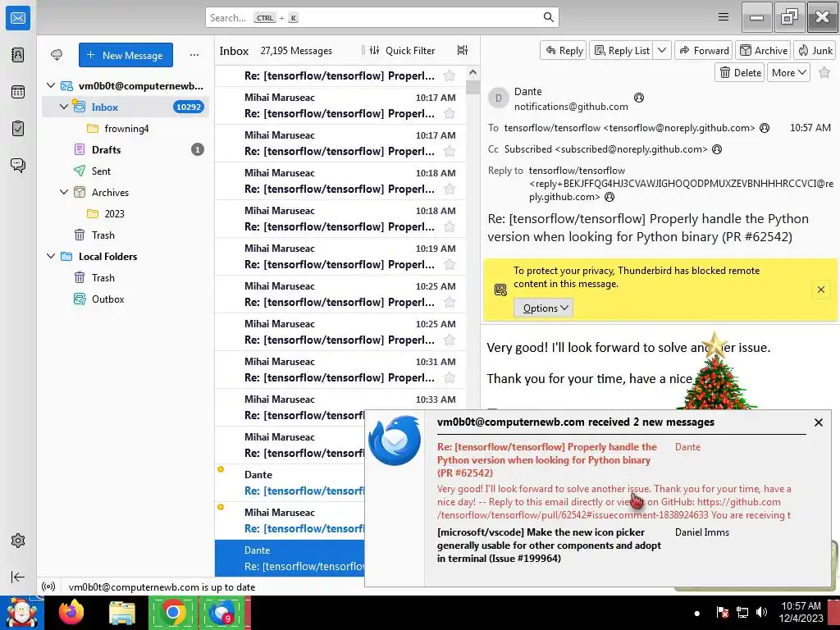Open the Mail space icon
Viewport: 840px width, 630px height.
coord(18,18)
